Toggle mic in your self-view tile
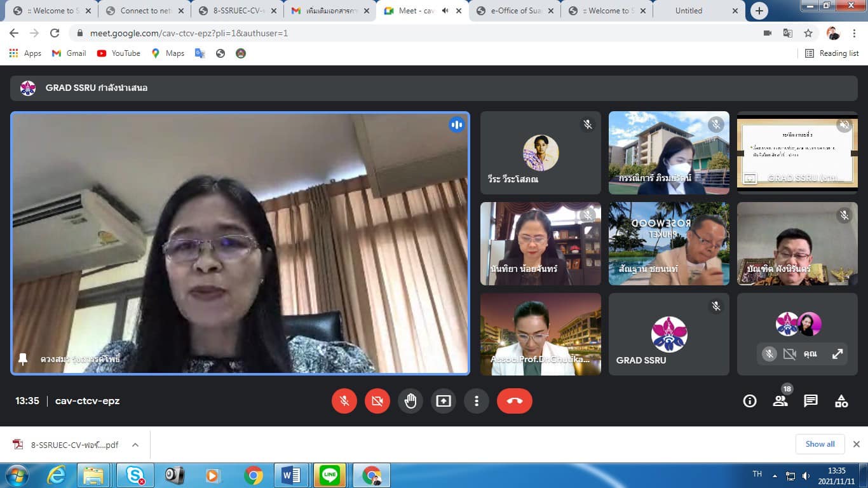Image resolution: width=868 pixels, height=488 pixels. coord(769,354)
